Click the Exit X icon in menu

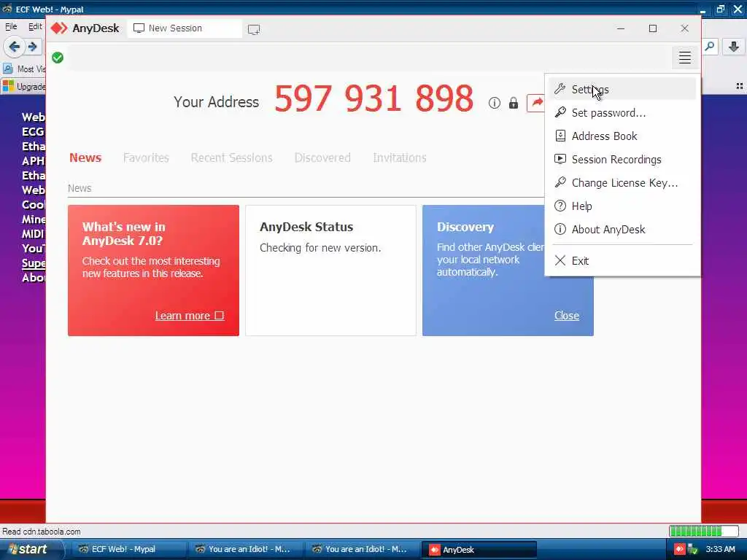tap(560, 260)
